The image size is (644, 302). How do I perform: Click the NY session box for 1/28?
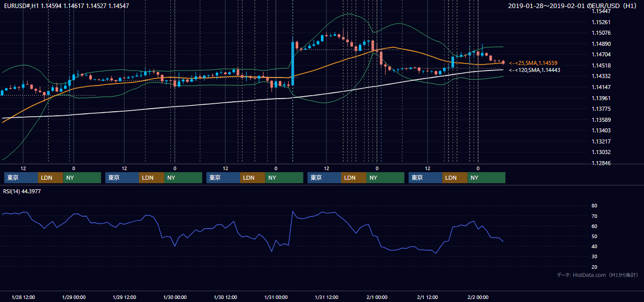pos(82,178)
